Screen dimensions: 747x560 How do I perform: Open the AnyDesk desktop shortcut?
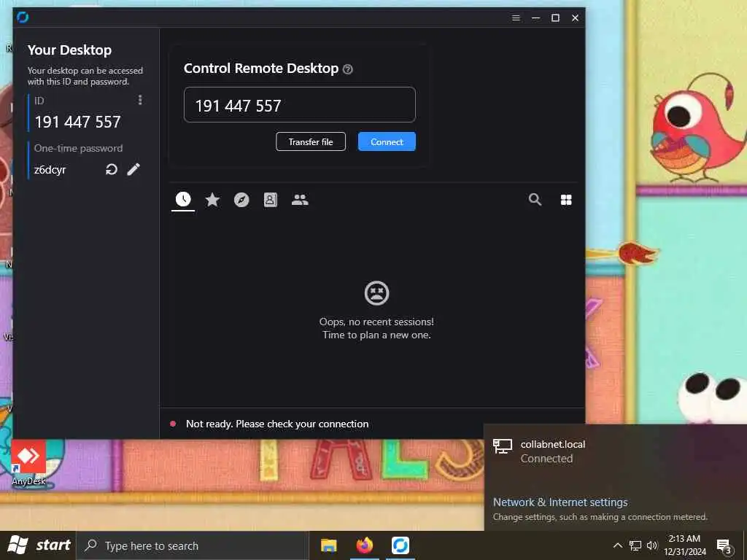[x=28, y=463]
